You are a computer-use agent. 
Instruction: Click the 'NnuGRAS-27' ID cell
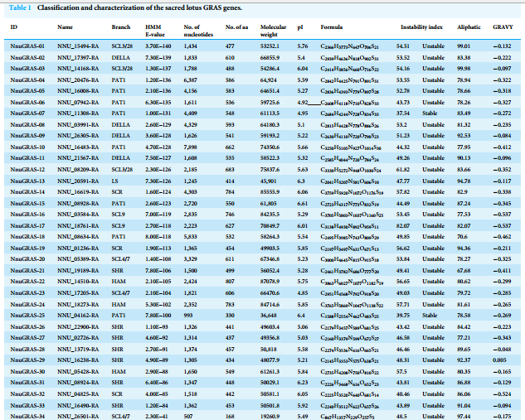[27, 338]
